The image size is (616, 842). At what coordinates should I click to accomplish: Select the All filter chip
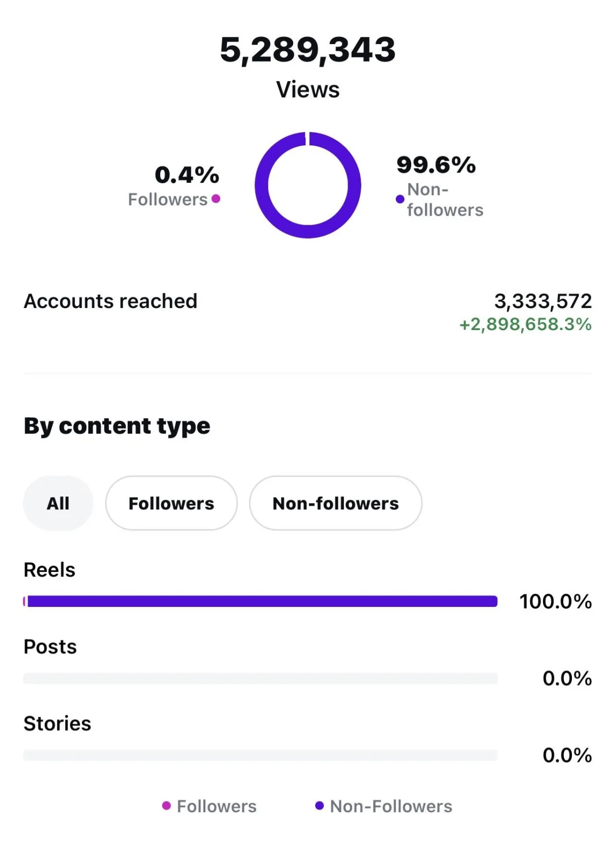pyautogui.click(x=58, y=503)
